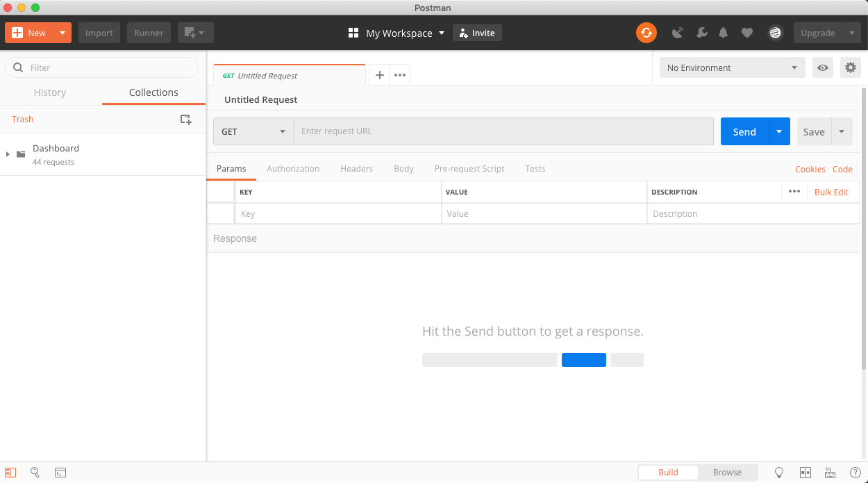868x483 pixels.
Task: Select the Body tab
Action: 403,169
